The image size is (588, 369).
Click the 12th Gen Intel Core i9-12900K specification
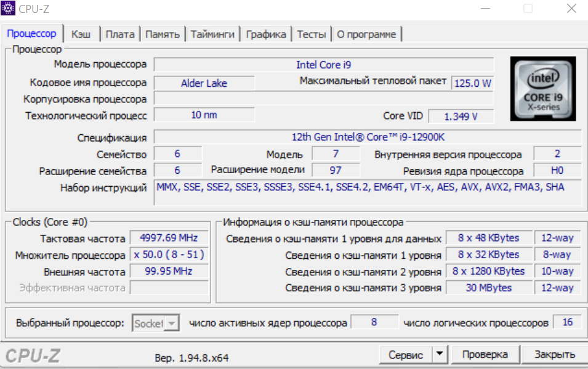[x=368, y=137]
